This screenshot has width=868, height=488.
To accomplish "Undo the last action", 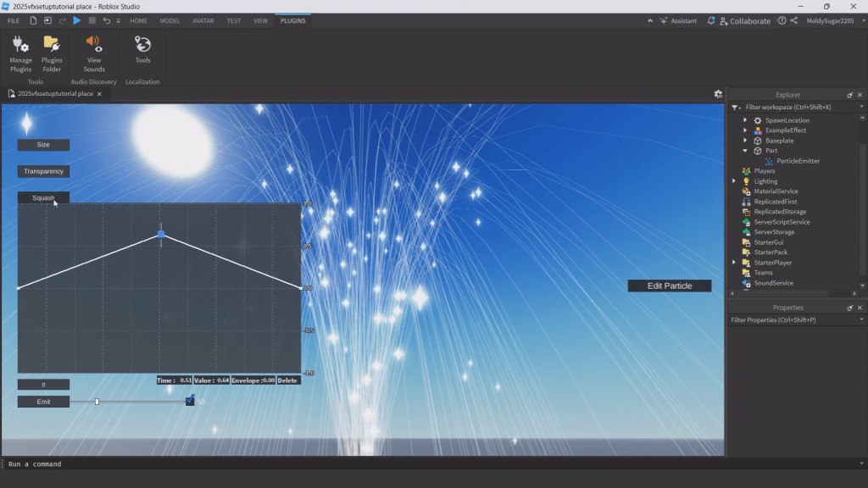I will [x=106, y=20].
